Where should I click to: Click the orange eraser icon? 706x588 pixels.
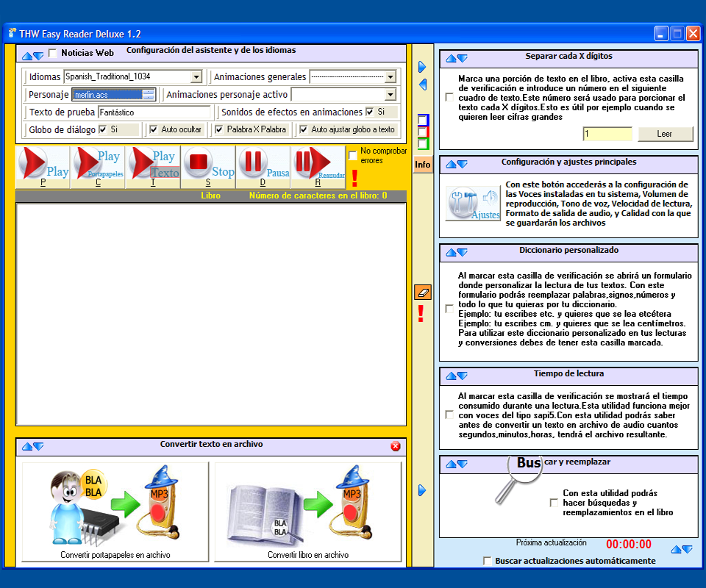pos(423,293)
